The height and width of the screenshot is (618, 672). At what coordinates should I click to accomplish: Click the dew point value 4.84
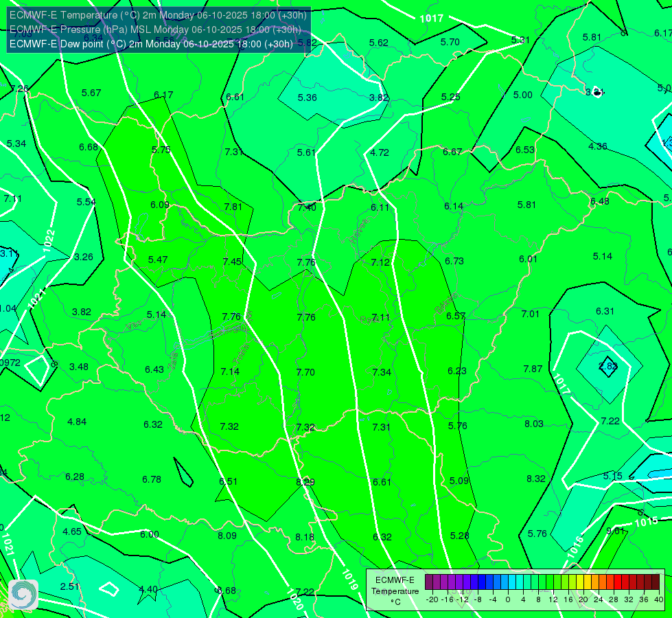point(77,422)
